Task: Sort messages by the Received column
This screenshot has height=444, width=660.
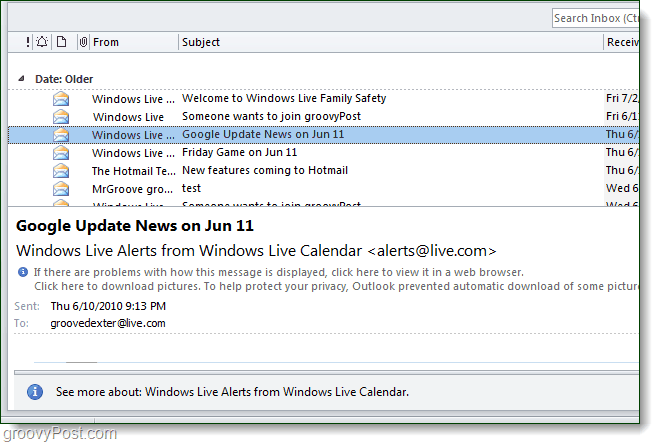Action: click(623, 42)
